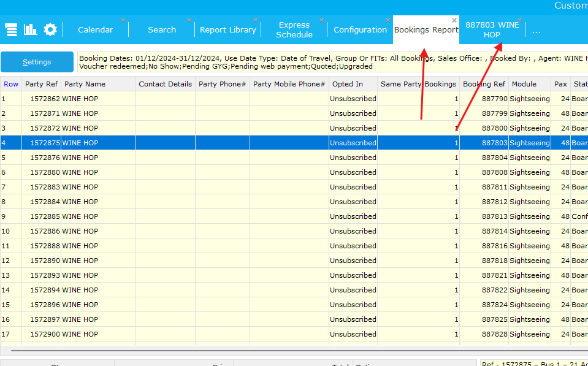Sort by Opted In column header
588x366 pixels.
click(353, 84)
